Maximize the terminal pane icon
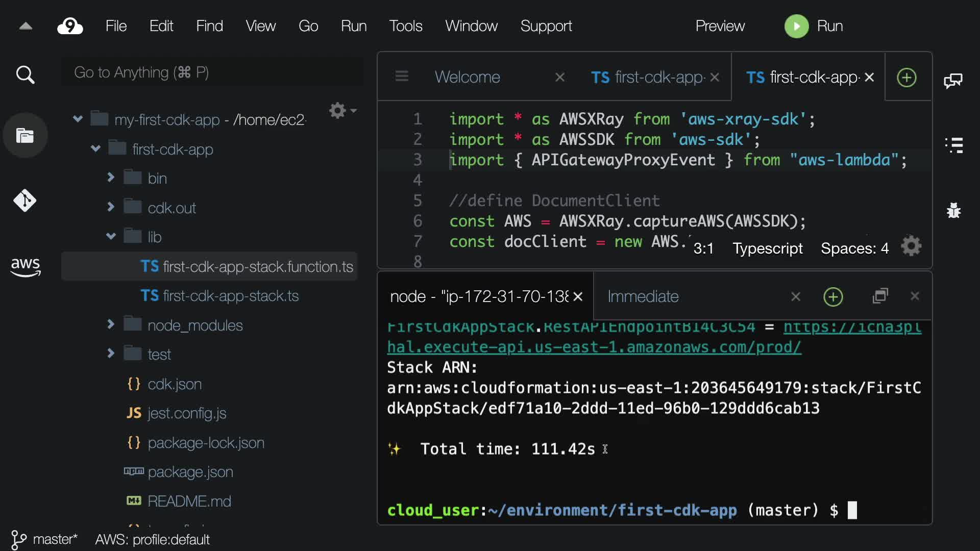 (880, 296)
